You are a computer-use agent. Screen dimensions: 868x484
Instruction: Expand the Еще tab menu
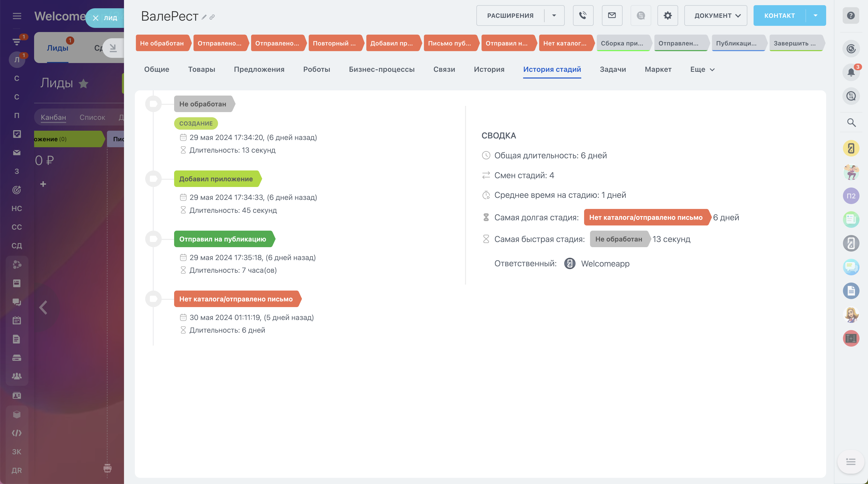pyautogui.click(x=702, y=69)
